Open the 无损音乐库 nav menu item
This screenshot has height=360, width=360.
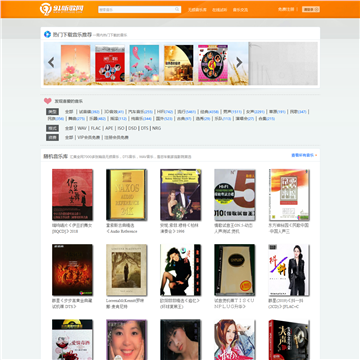pyautogui.click(x=197, y=10)
